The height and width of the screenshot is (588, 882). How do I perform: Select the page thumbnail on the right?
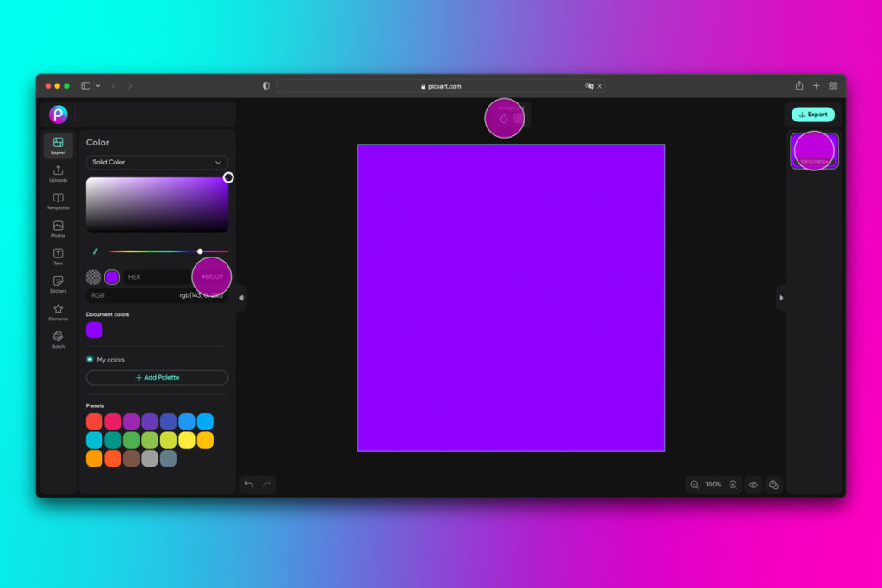813,150
